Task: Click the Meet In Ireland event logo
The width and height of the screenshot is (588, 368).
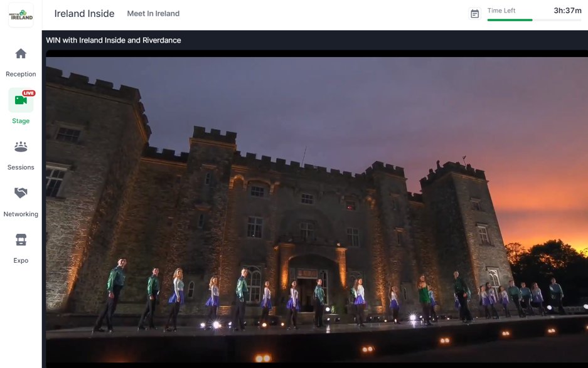Action: [x=21, y=14]
